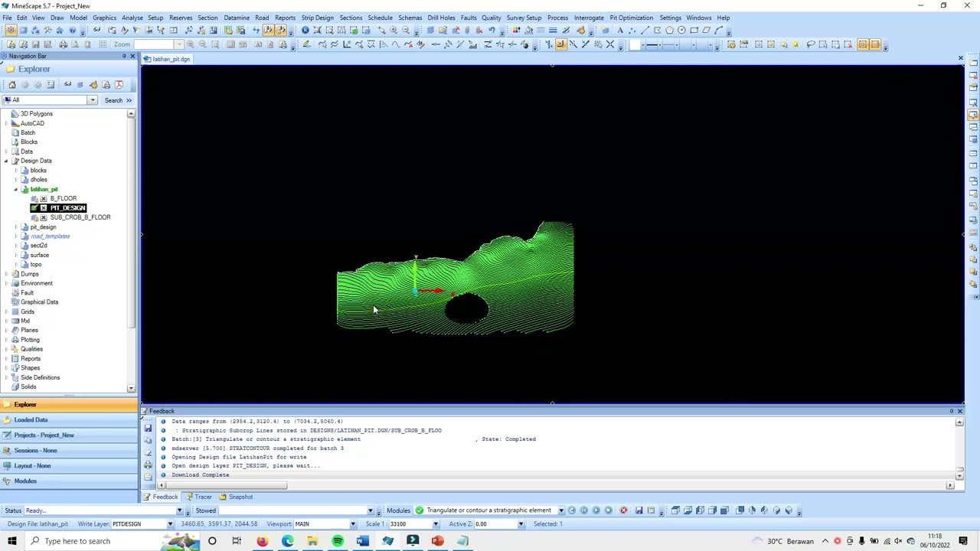This screenshot has height=551, width=980.
Task: Expand the pit_design tree node
Action: click(x=15, y=227)
